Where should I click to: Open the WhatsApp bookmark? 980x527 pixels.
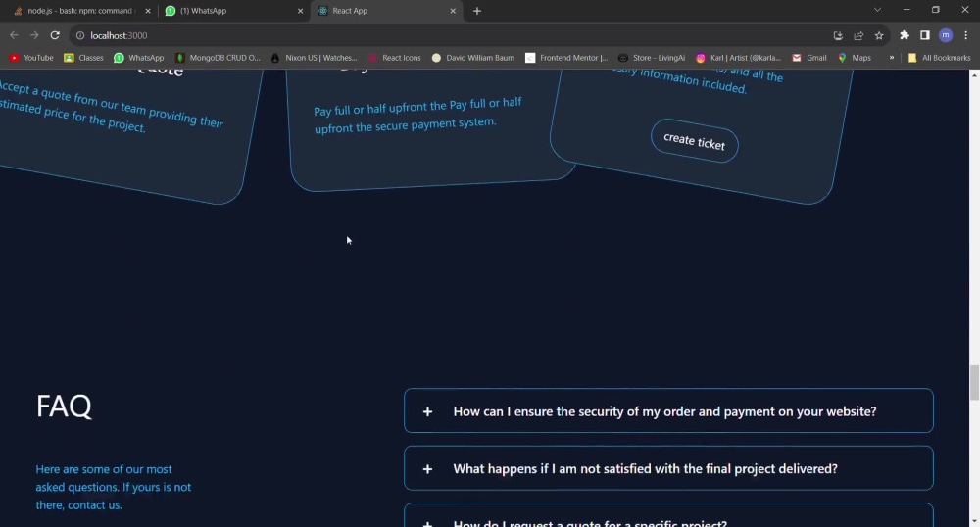click(139, 58)
